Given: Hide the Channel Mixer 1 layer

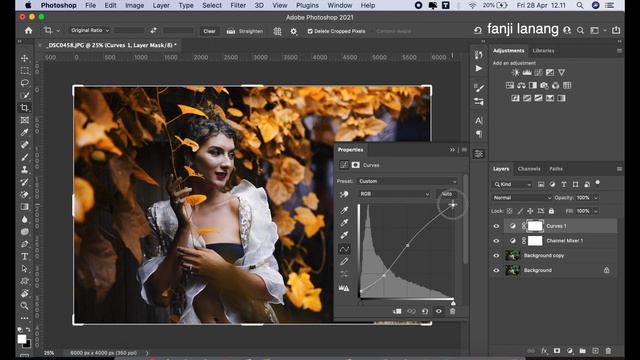Looking at the screenshot, I should (x=496, y=241).
